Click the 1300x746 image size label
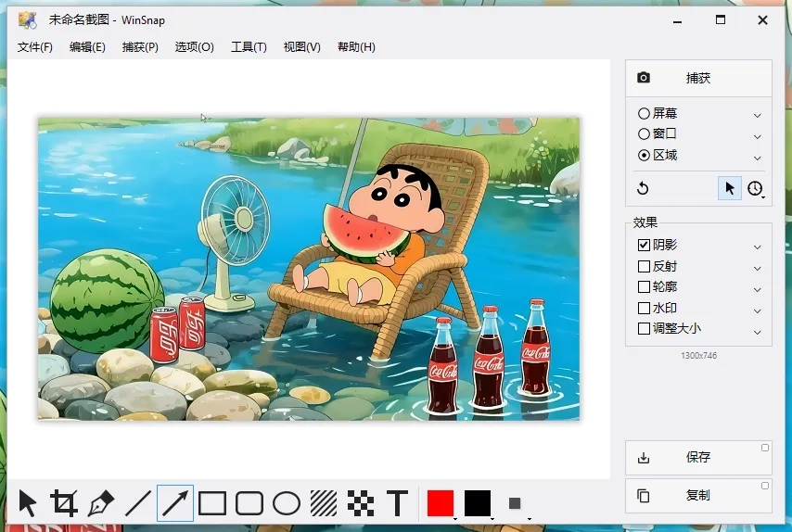792x532 pixels. (698, 355)
